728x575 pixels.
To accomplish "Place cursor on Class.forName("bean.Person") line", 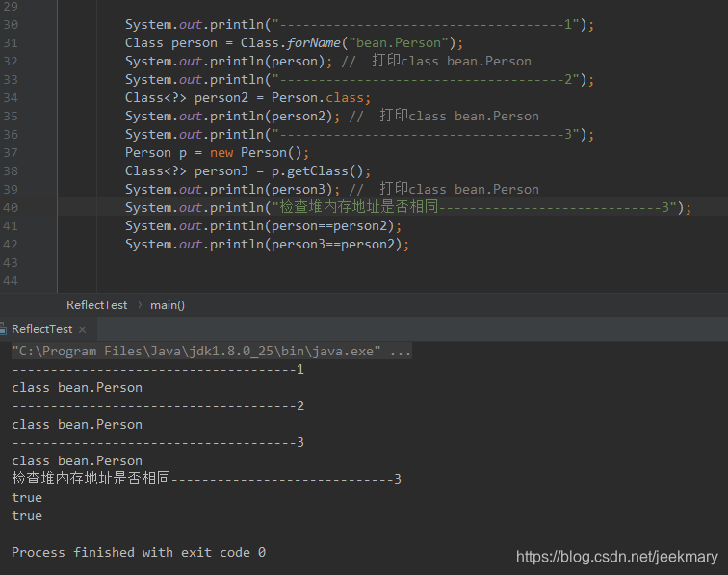I will pyautogui.click(x=294, y=43).
